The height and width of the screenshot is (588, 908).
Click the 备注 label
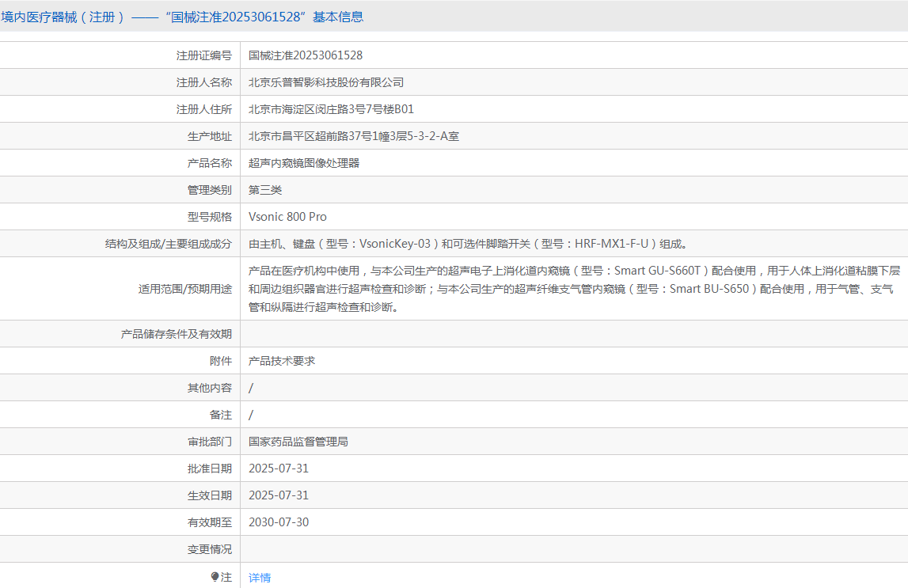(221, 415)
